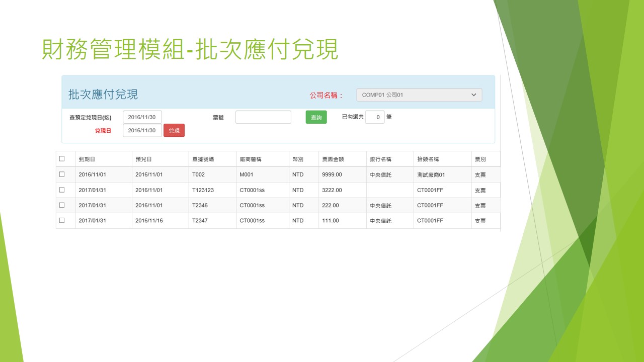Check the row checkbox for T2347

[62, 220]
